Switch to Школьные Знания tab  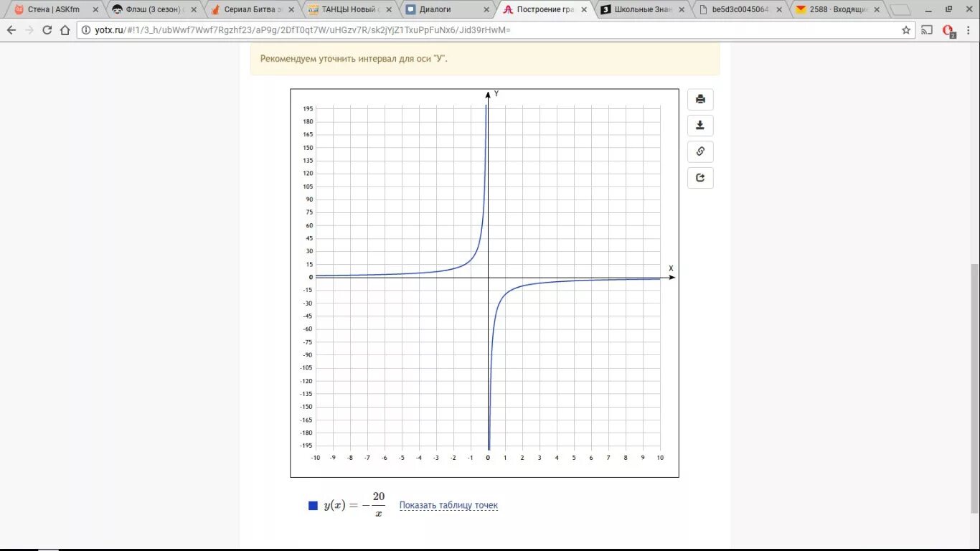pos(641,10)
